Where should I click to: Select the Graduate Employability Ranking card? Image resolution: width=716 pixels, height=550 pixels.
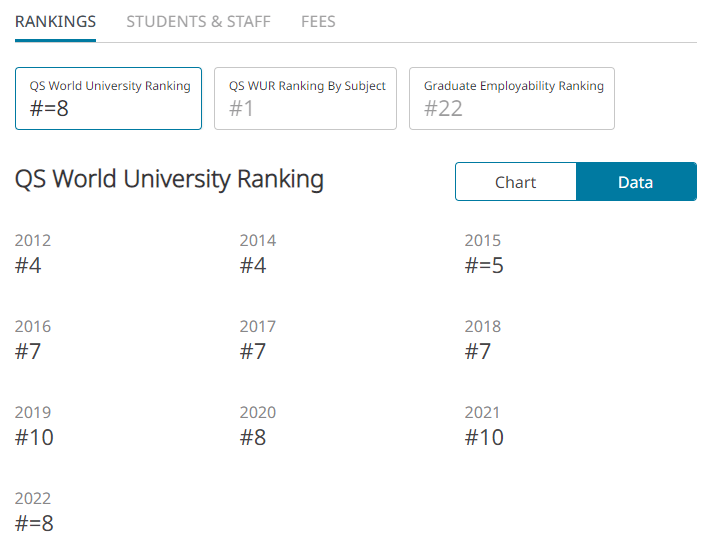(x=512, y=99)
